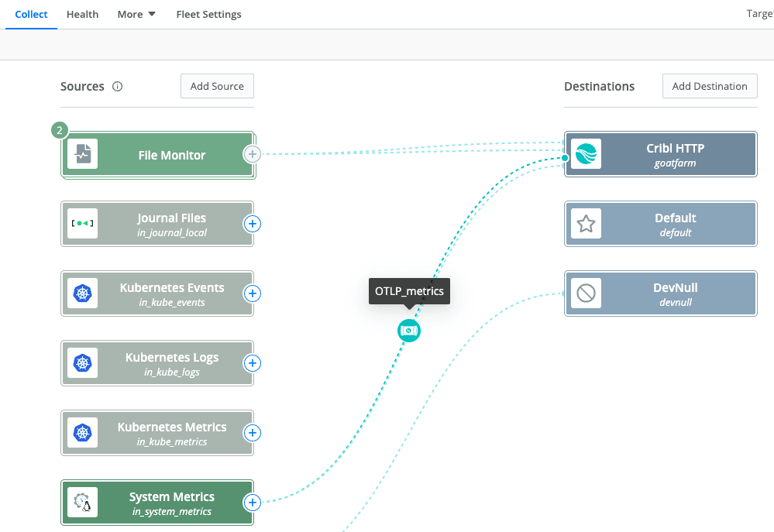
Task: Click the Sources info icon
Action: coord(118,87)
